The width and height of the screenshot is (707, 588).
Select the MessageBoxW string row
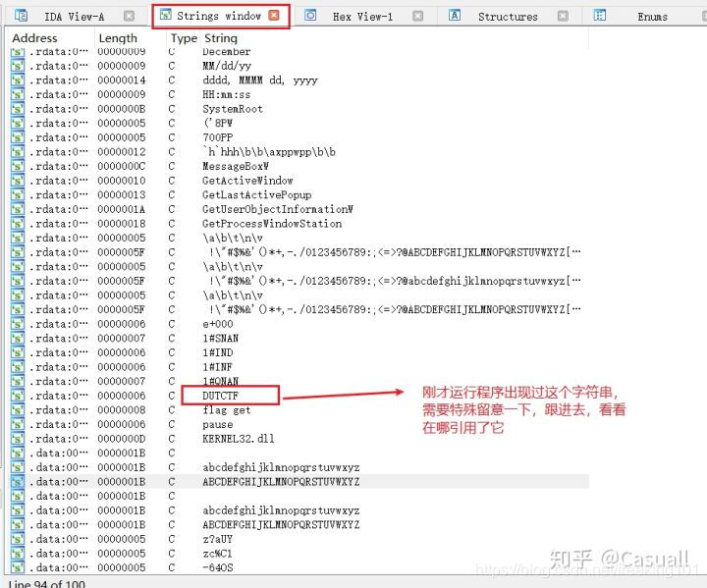pyautogui.click(x=299, y=167)
